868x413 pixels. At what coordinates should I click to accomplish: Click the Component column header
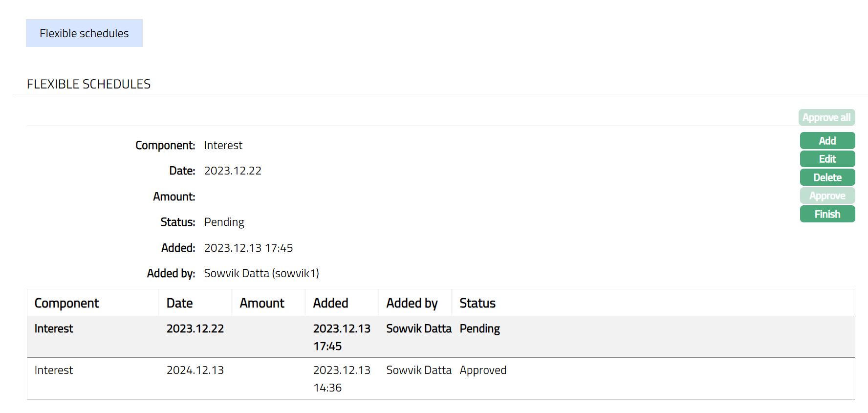67,303
